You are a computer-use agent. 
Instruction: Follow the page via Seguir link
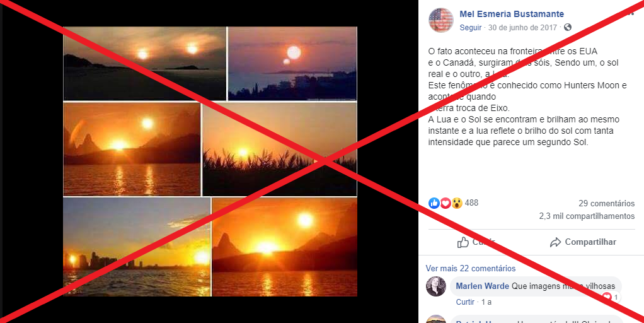click(470, 28)
